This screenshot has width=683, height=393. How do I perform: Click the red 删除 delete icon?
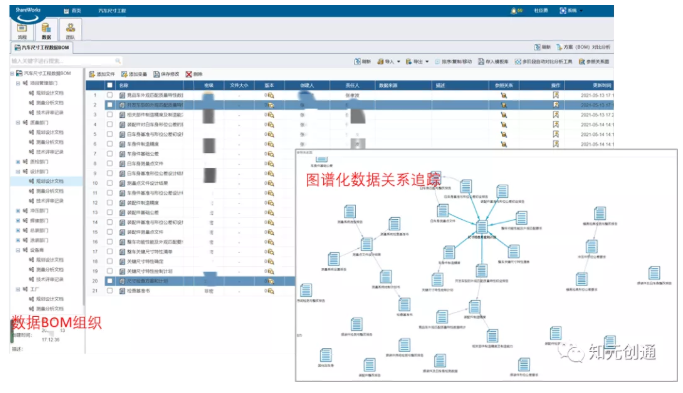click(x=189, y=74)
